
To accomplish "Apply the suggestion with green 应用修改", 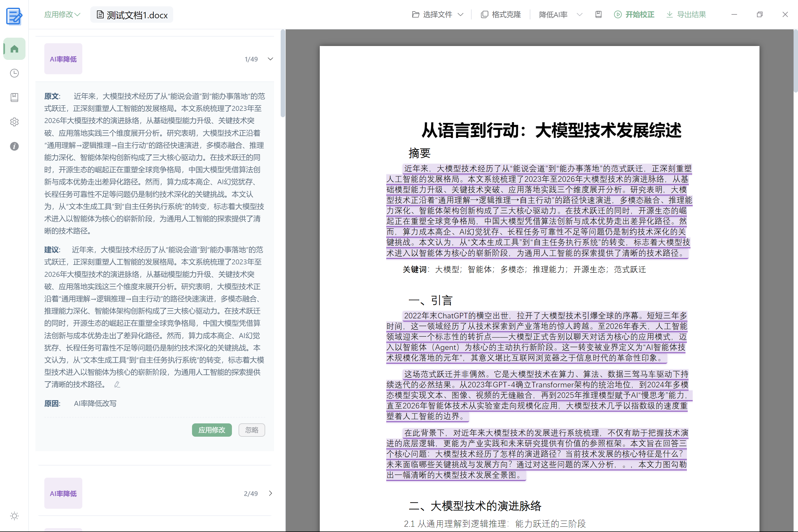I will click(x=212, y=430).
